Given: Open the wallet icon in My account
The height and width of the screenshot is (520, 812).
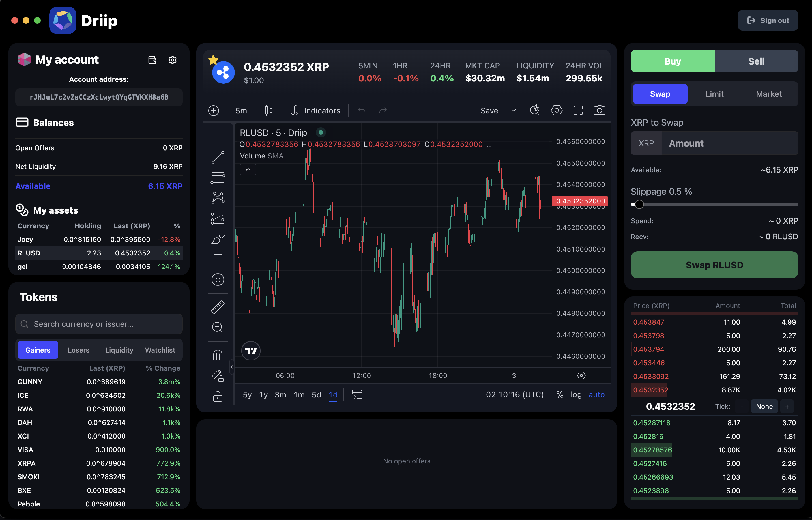Looking at the screenshot, I should click(x=152, y=60).
